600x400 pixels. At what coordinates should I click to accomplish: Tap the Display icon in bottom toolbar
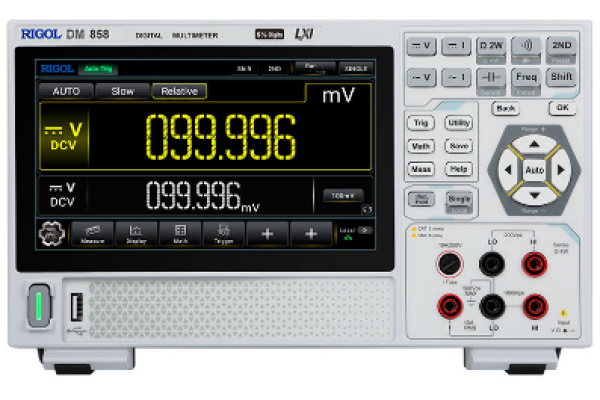(x=136, y=234)
